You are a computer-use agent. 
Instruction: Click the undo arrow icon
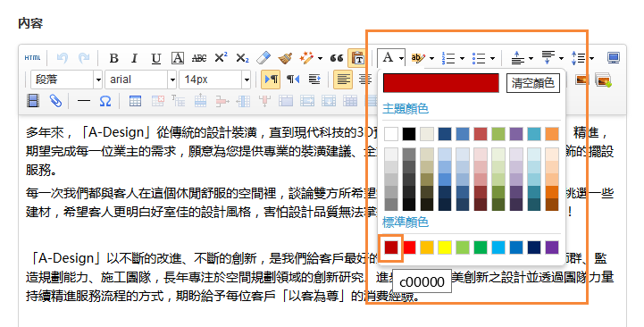[63, 58]
